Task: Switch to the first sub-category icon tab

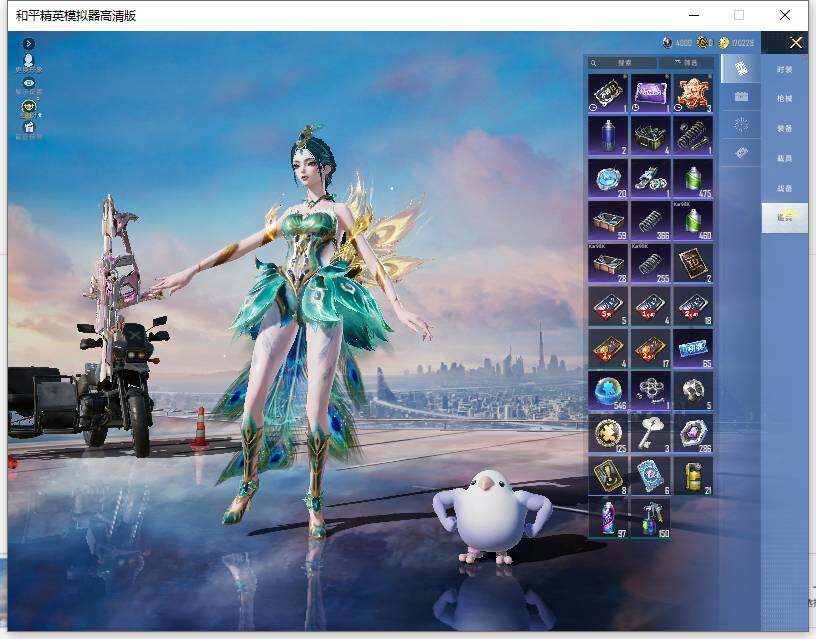Action: click(x=741, y=68)
